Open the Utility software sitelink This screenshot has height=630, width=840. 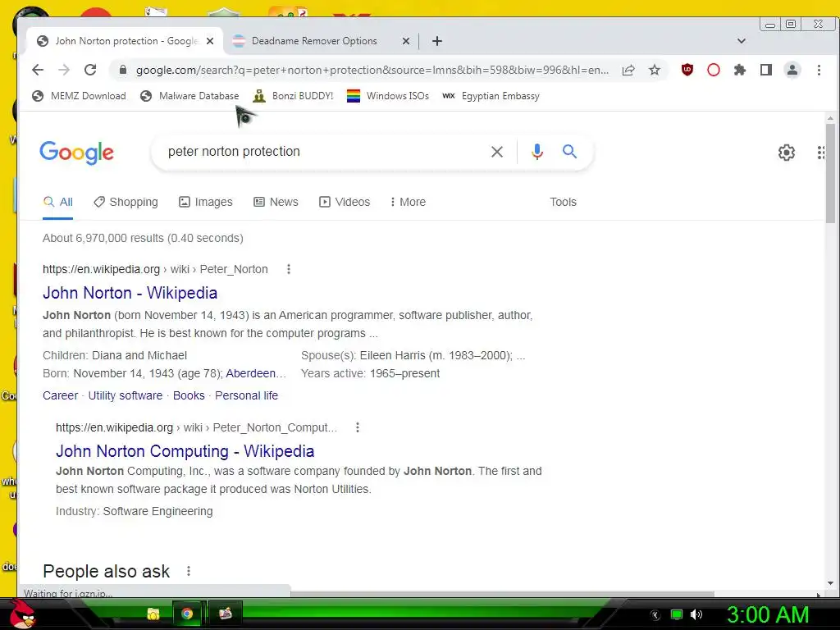click(126, 395)
